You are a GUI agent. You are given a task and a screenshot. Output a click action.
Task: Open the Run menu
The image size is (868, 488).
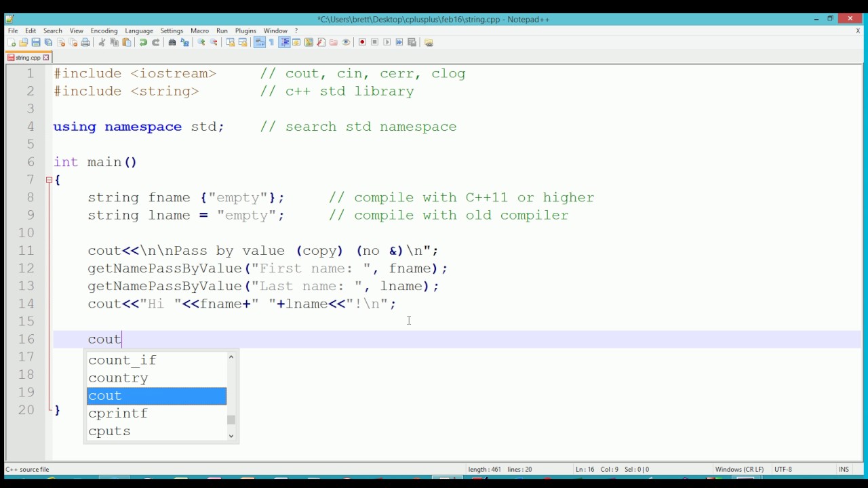pyautogui.click(x=222, y=30)
